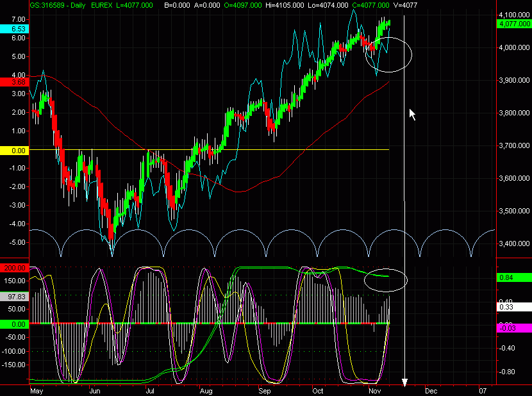Click the Nov label on time axis
This screenshot has height=396, width=532.
point(374,391)
